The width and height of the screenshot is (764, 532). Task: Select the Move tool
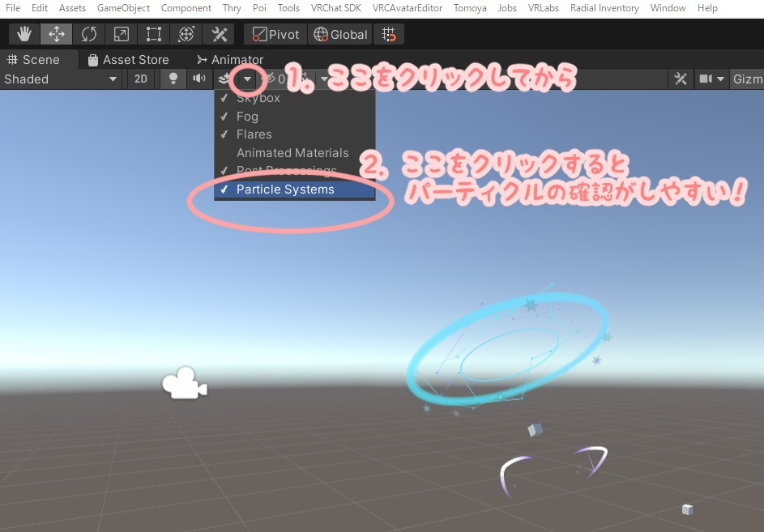pyautogui.click(x=56, y=34)
